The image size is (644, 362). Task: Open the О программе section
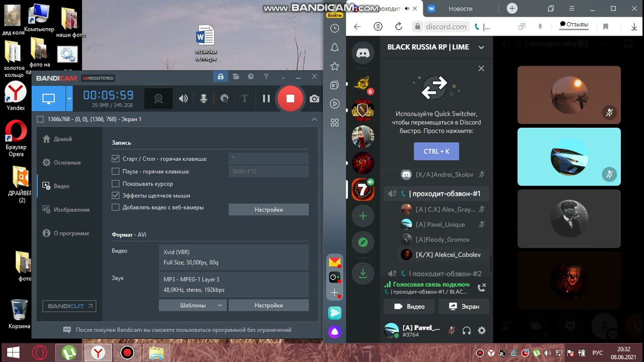(66, 233)
